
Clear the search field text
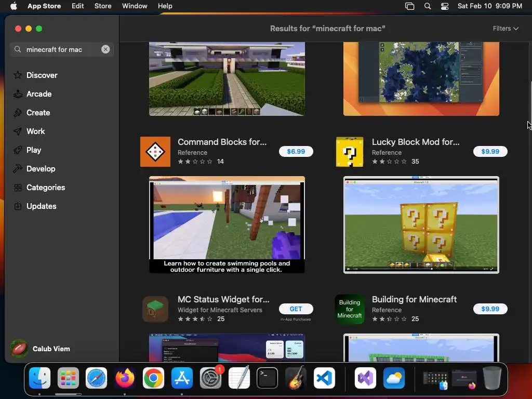(x=105, y=49)
